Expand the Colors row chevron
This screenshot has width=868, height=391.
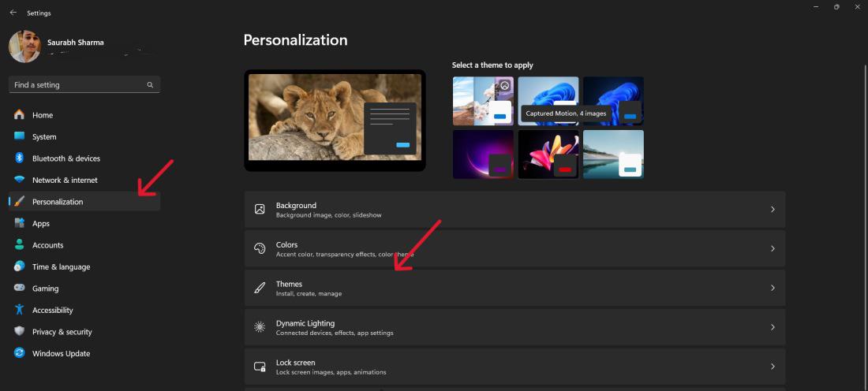(x=773, y=249)
